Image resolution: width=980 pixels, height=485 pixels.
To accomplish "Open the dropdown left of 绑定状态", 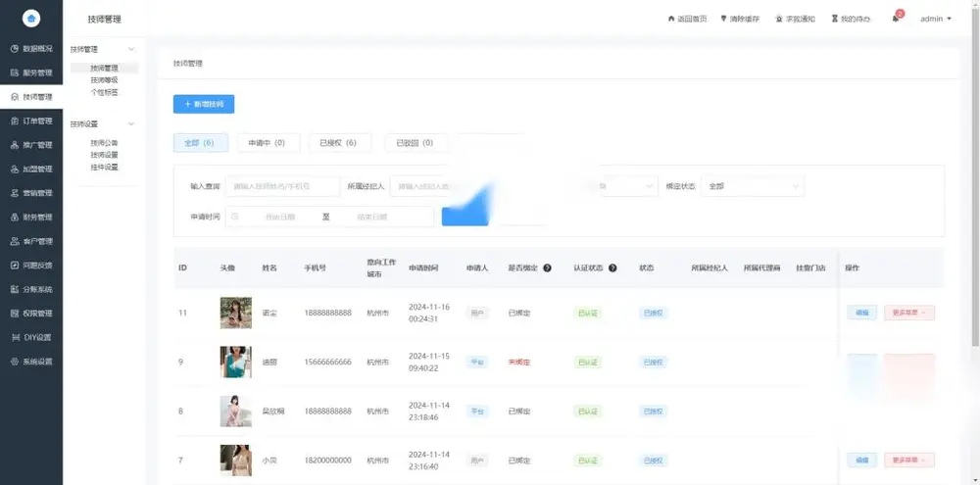I will (x=628, y=186).
